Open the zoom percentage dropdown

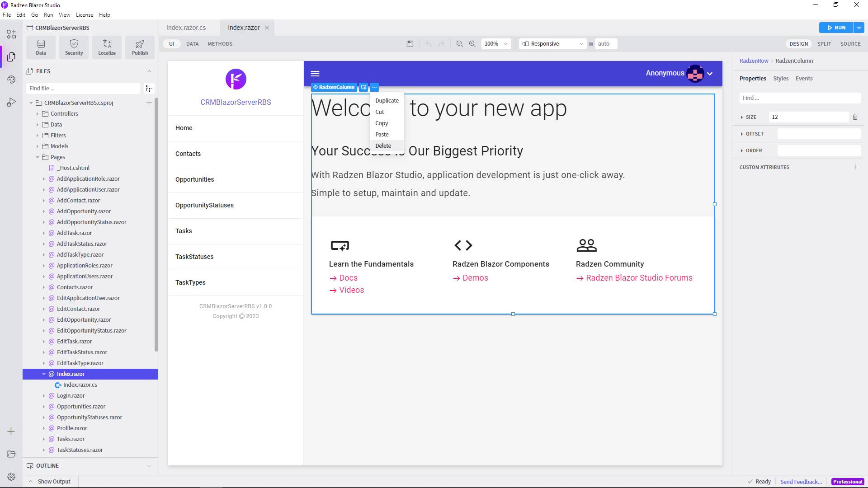(x=496, y=44)
